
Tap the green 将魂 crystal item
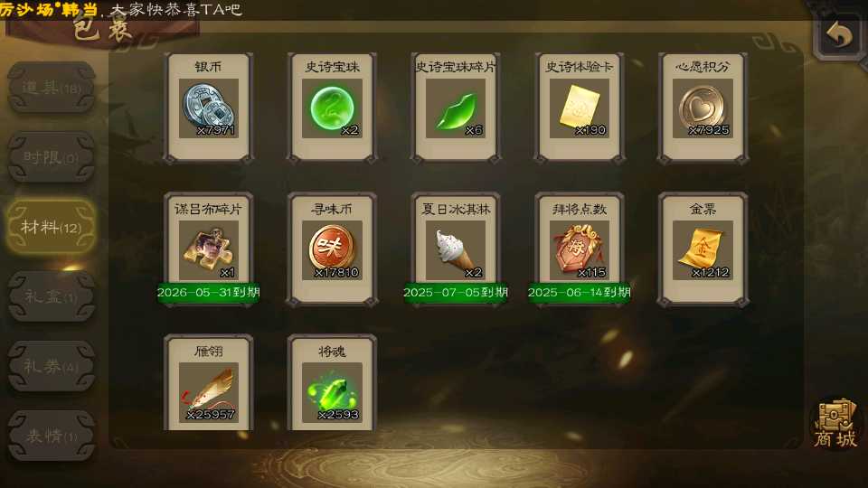pos(332,383)
